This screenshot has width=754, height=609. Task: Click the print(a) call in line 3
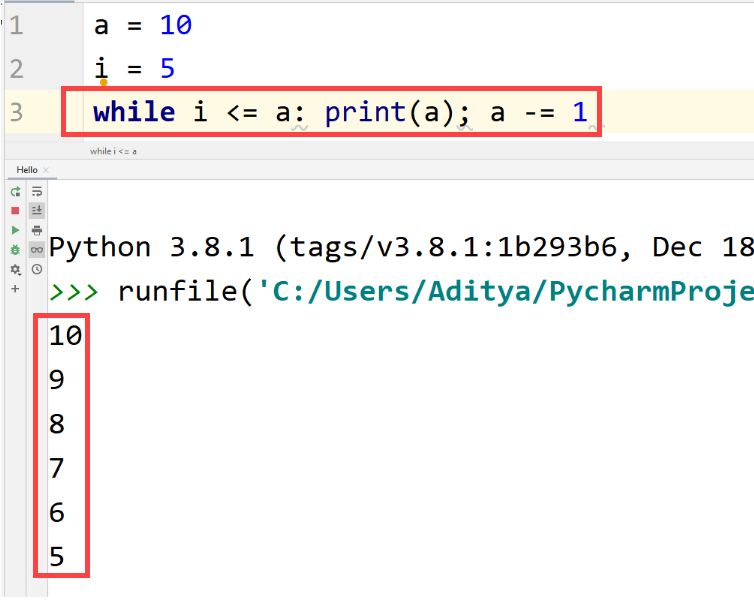tap(390, 114)
